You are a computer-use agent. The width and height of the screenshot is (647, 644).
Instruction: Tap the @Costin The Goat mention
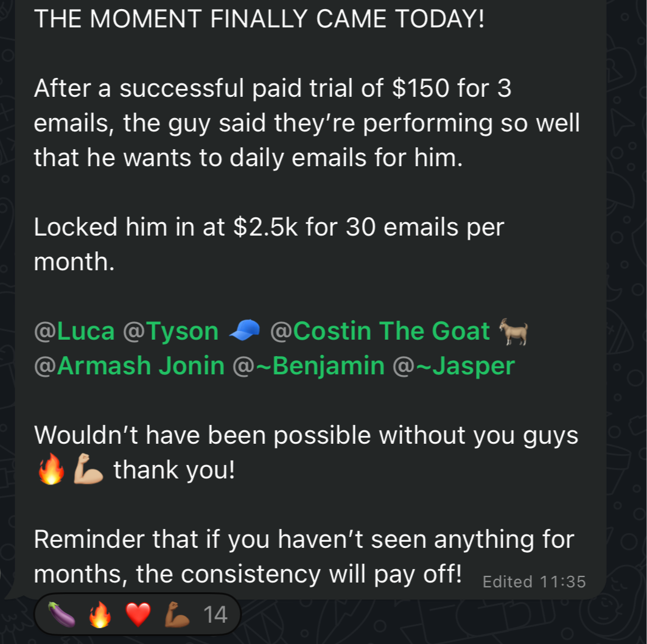pos(380,331)
